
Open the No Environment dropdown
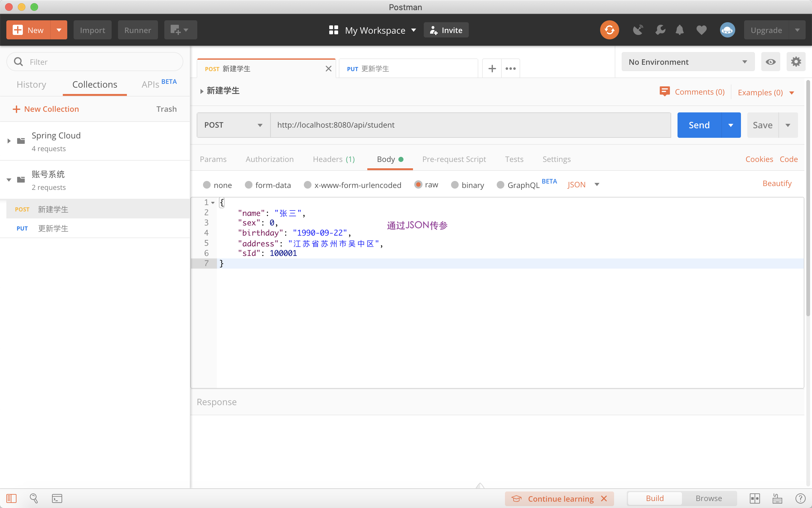pos(688,62)
